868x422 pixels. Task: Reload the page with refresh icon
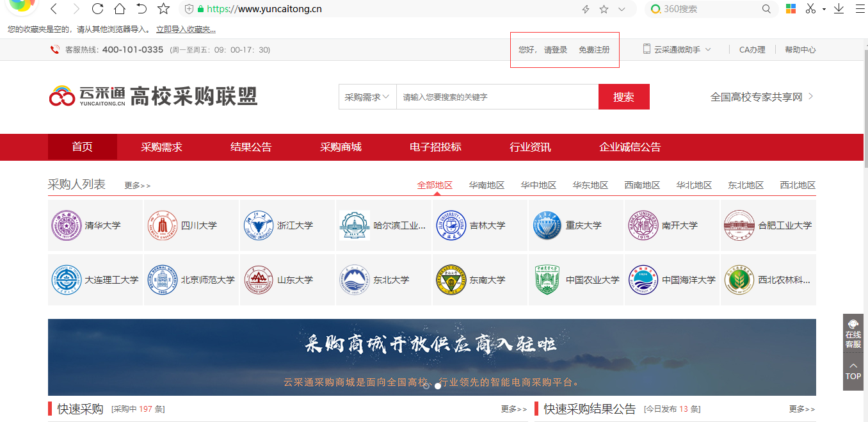[x=97, y=9]
